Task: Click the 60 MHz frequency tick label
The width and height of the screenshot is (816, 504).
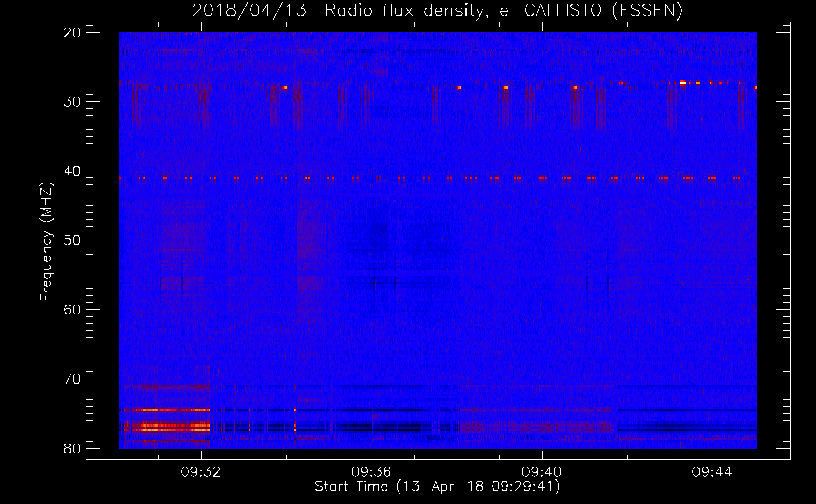Action: (72, 309)
